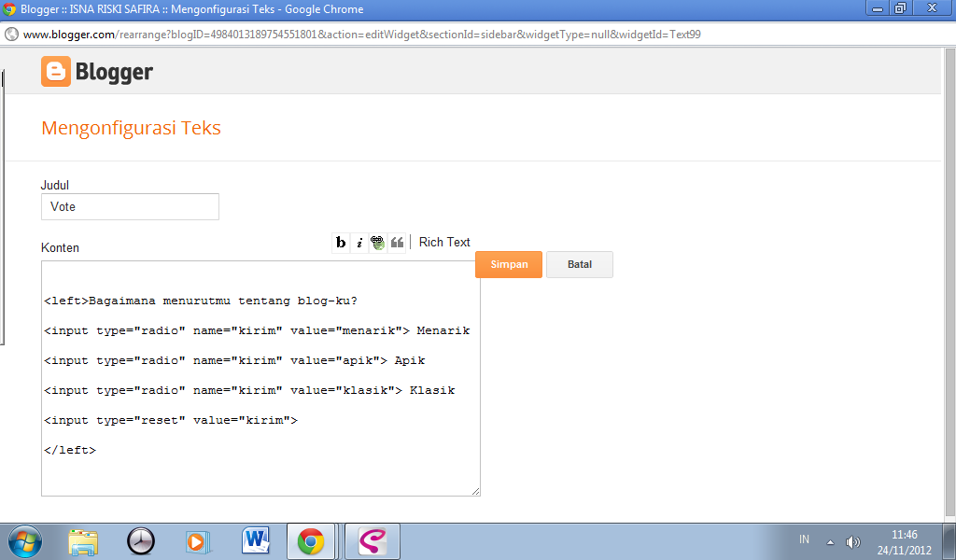The width and height of the screenshot is (956, 560).
Task: Click the line with value="menarik" in code
Action: click(257, 331)
